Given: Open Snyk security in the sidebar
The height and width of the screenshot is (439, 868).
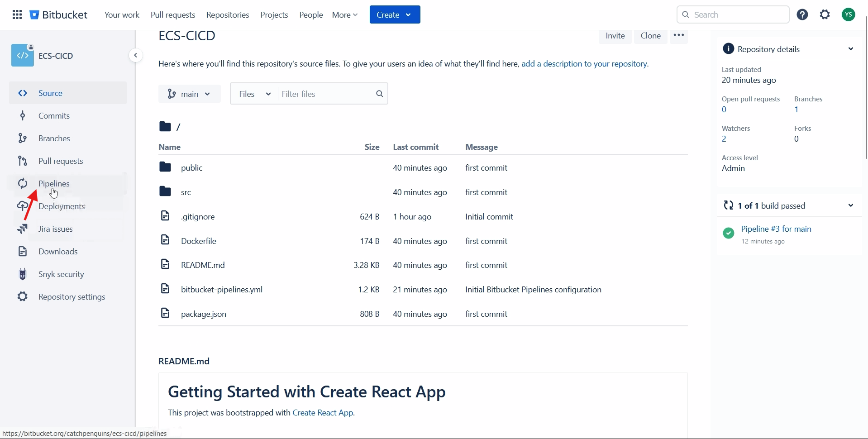Looking at the screenshot, I should pyautogui.click(x=68, y=274).
